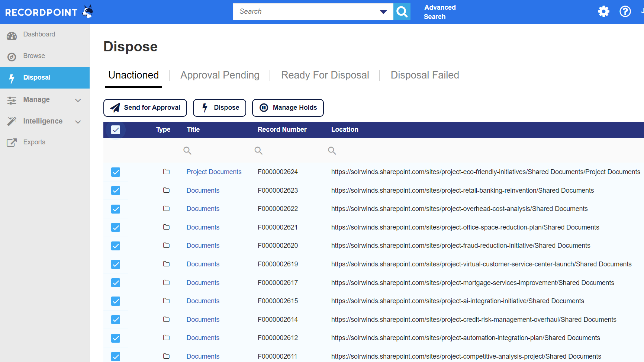Expand the Intelligence menu chevron
This screenshot has width=644, height=362.
[x=78, y=122]
